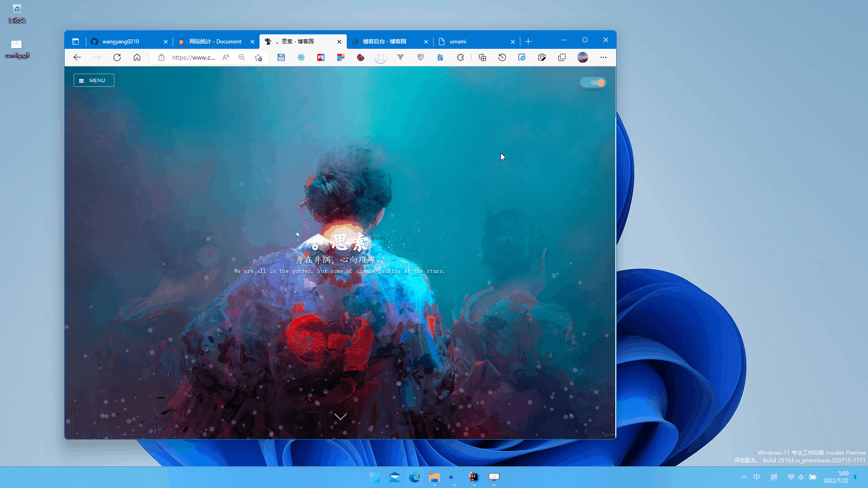Viewport: 868px width, 488px height.
Task: Open the MENU button on the blog page
Action: click(x=94, y=80)
